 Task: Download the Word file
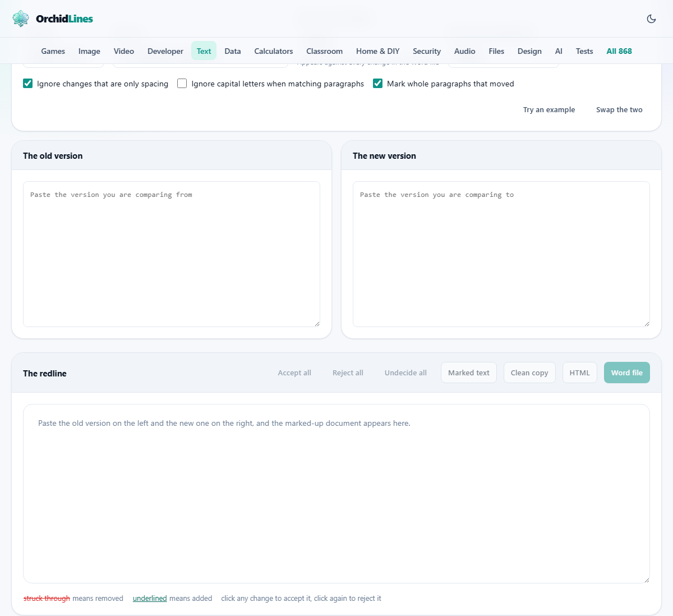(x=627, y=373)
